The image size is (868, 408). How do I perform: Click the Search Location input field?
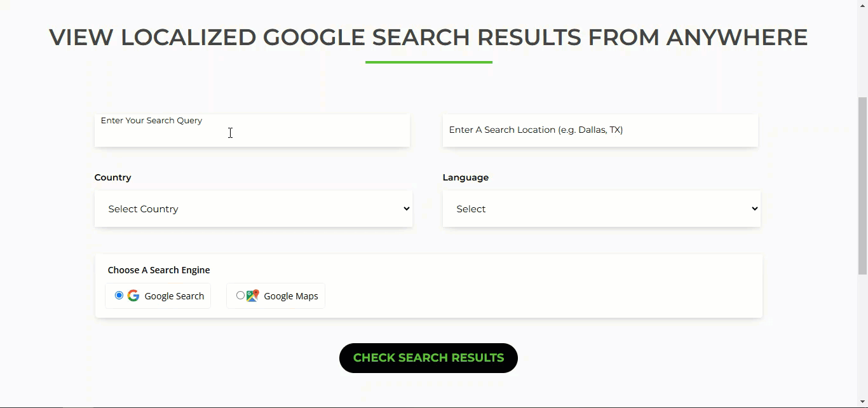[600, 130]
